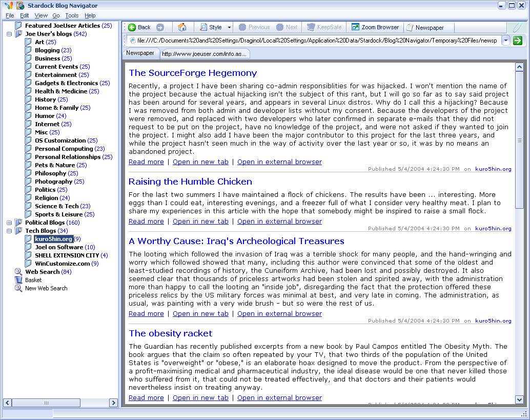This screenshot has height=420, width=530.
Task: Open the Help menu
Action: (90, 15)
